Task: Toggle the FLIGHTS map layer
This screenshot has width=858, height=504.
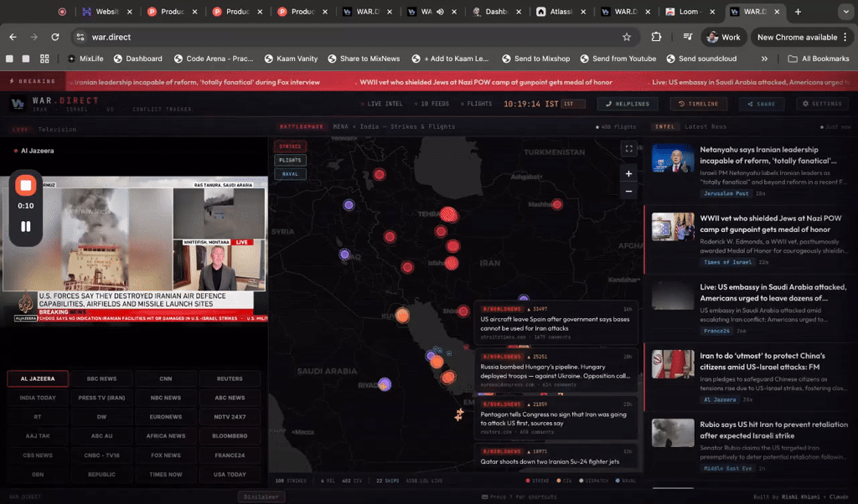Action: [x=290, y=160]
